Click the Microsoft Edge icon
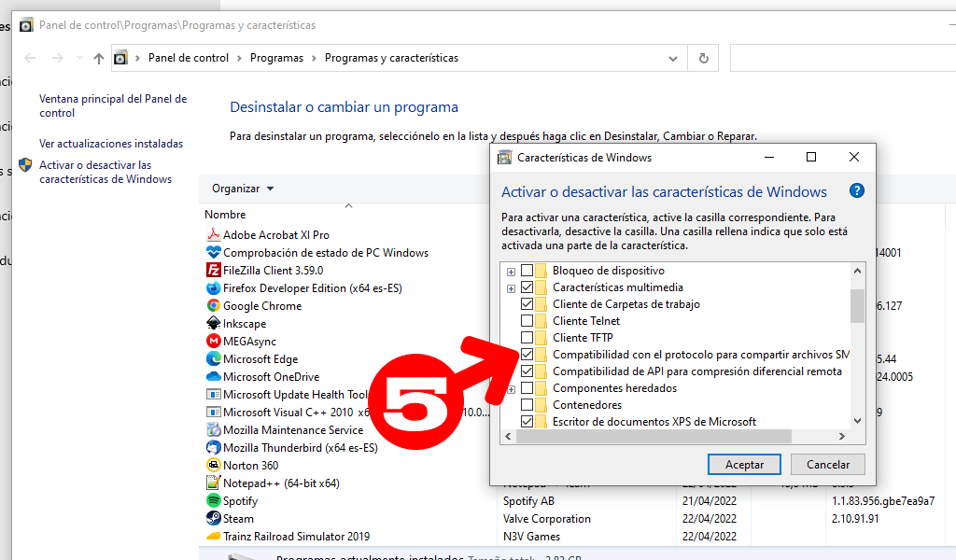The width and height of the screenshot is (956, 560). coord(213,358)
